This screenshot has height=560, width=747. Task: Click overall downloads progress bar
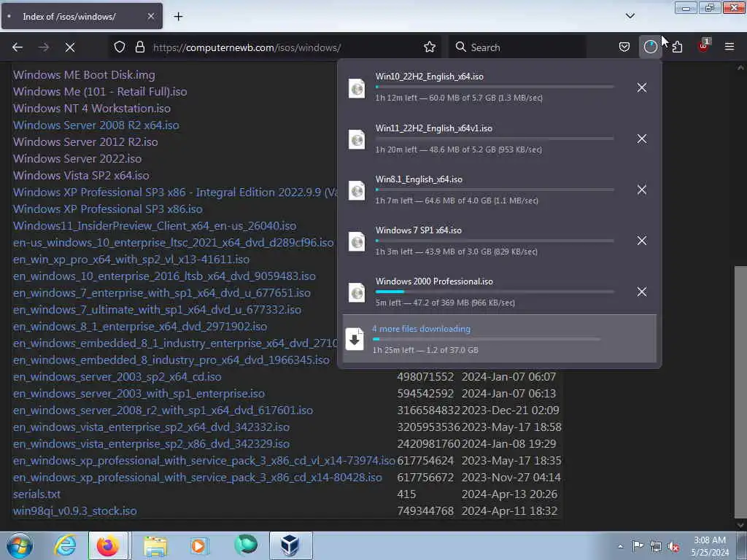pos(487,339)
